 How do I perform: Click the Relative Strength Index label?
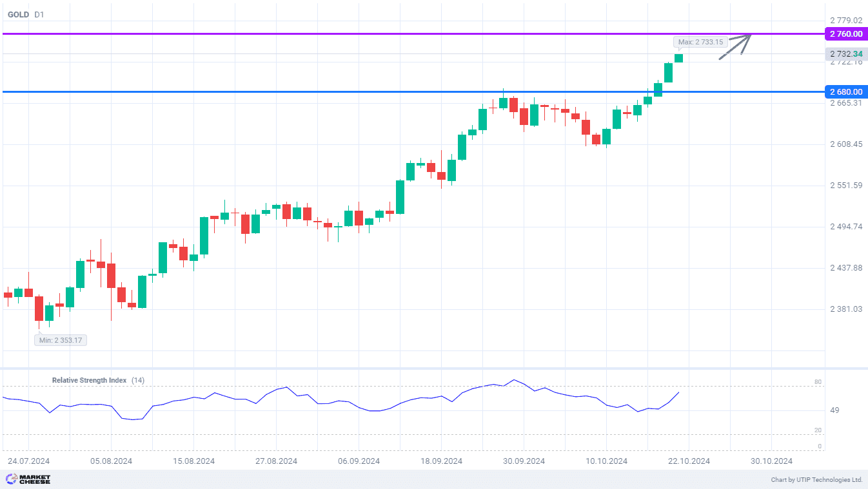pos(89,380)
